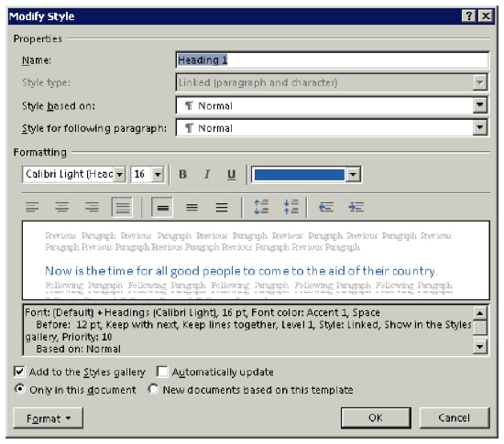Screen dimensions: 504x444
Task: Click the font size box showing 16
Action: [141, 174]
